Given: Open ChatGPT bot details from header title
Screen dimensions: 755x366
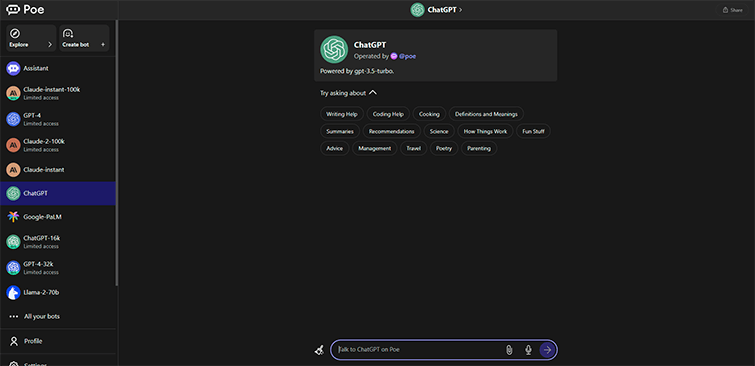Looking at the screenshot, I should (x=444, y=10).
